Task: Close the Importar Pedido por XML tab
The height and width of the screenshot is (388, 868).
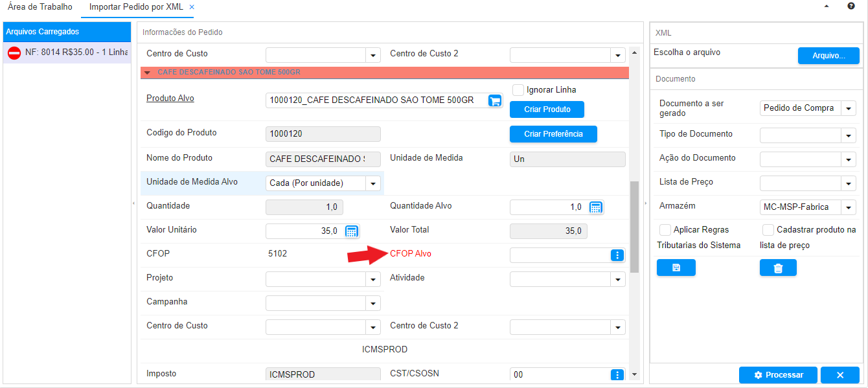Action: [x=192, y=7]
